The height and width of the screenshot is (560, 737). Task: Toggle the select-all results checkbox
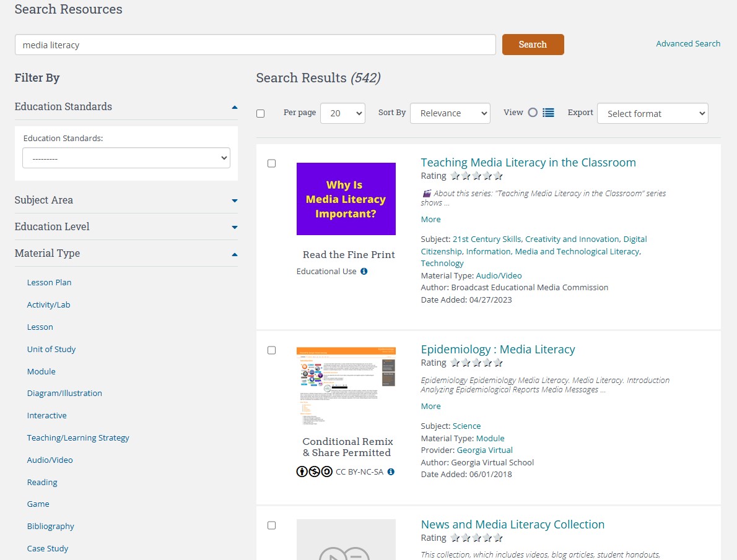point(260,113)
